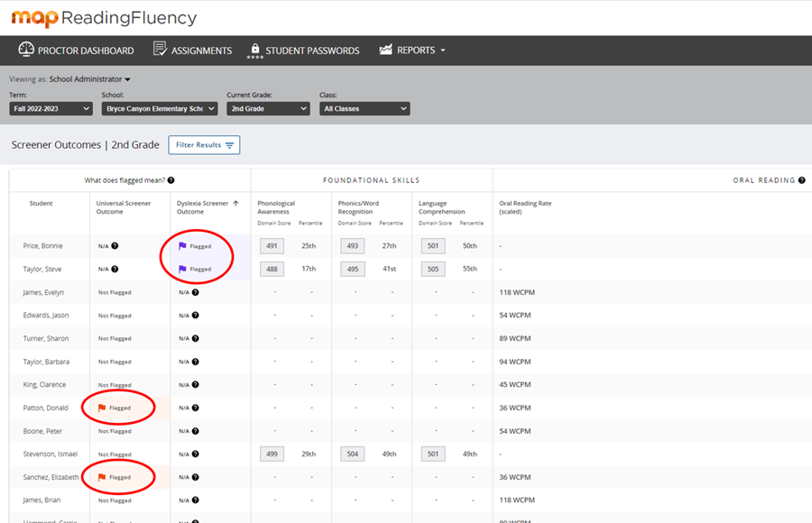This screenshot has width=812, height=523.
Task: Change the Current Grade selection
Action: (268, 108)
